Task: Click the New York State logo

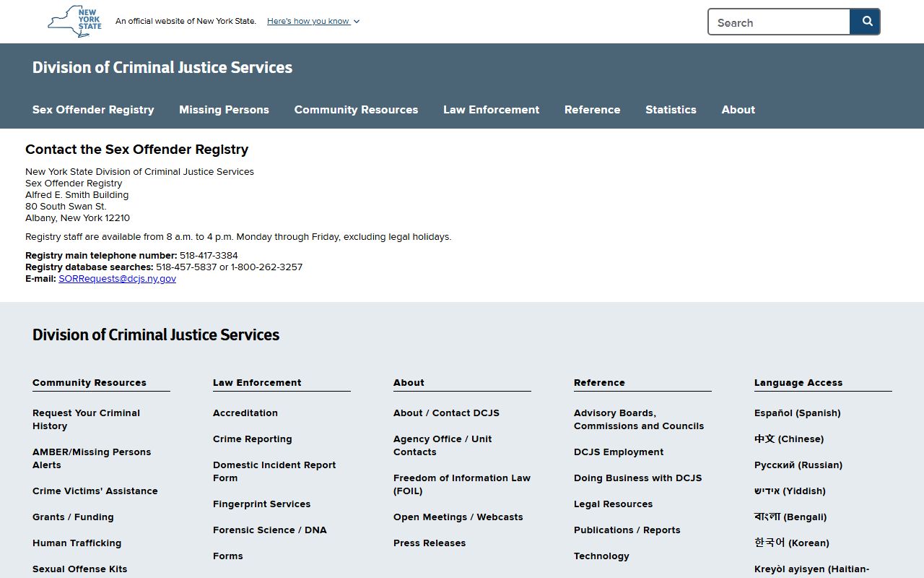Action: pyautogui.click(x=74, y=22)
